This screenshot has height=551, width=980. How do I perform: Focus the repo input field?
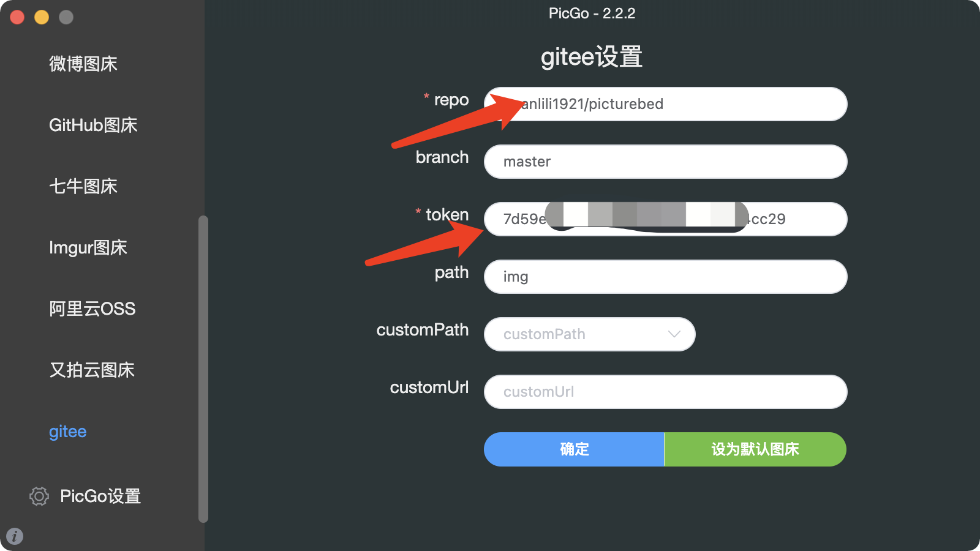tap(665, 104)
